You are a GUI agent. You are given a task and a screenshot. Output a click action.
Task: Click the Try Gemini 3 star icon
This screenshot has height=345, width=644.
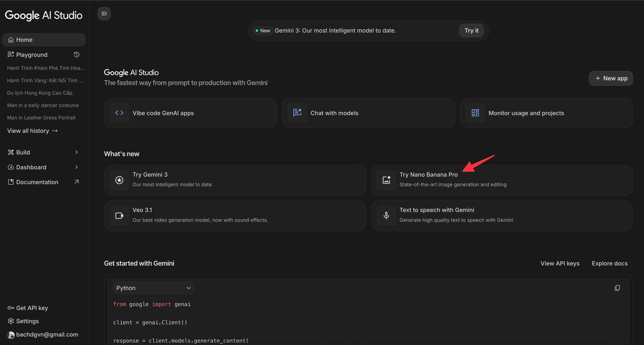coord(119,180)
